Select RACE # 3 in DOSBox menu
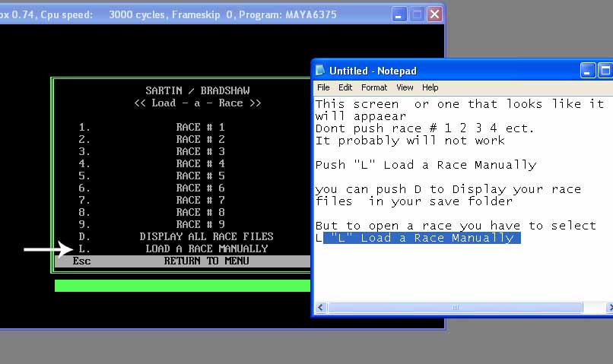Viewport: 613px width, 364px height. pyautogui.click(x=200, y=151)
